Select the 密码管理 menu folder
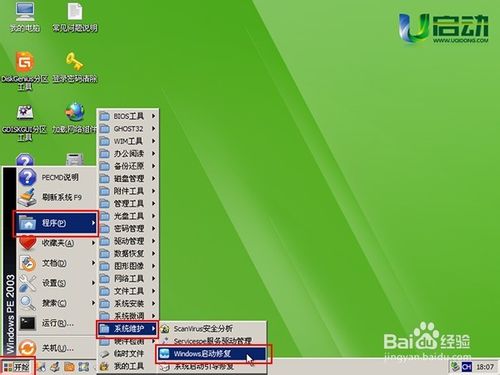 (x=128, y=228)
